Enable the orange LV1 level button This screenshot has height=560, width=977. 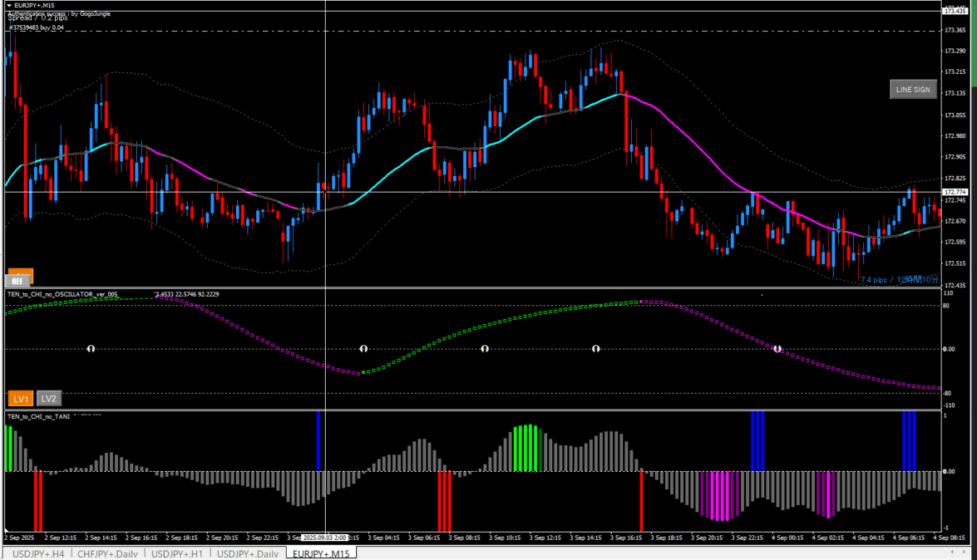point(21,399)
